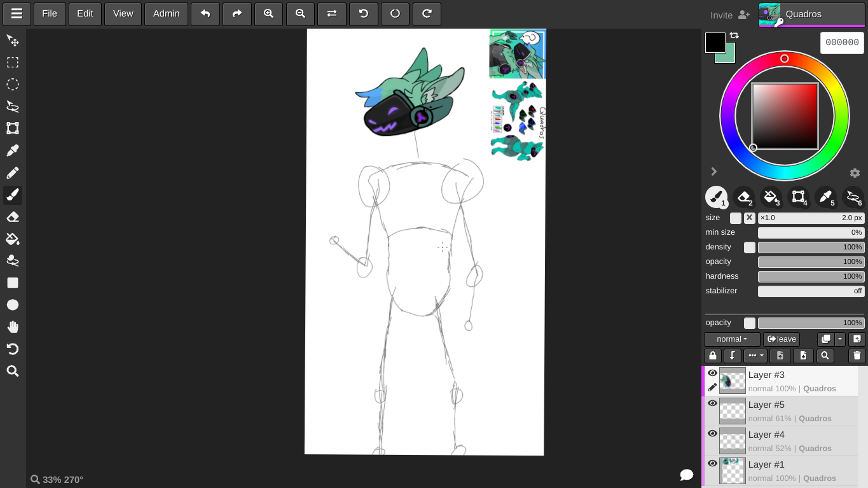Toggle visibility of Layer #1

712,463
